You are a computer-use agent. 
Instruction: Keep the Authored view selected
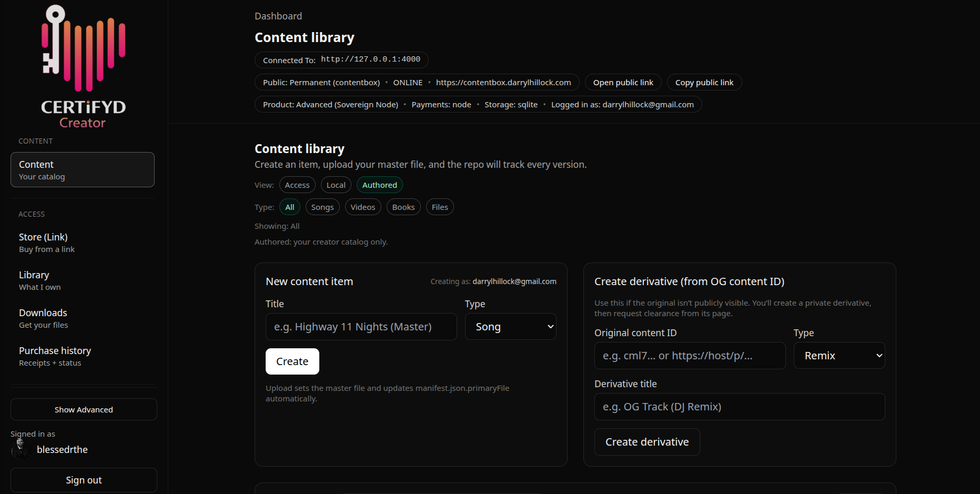379,185
